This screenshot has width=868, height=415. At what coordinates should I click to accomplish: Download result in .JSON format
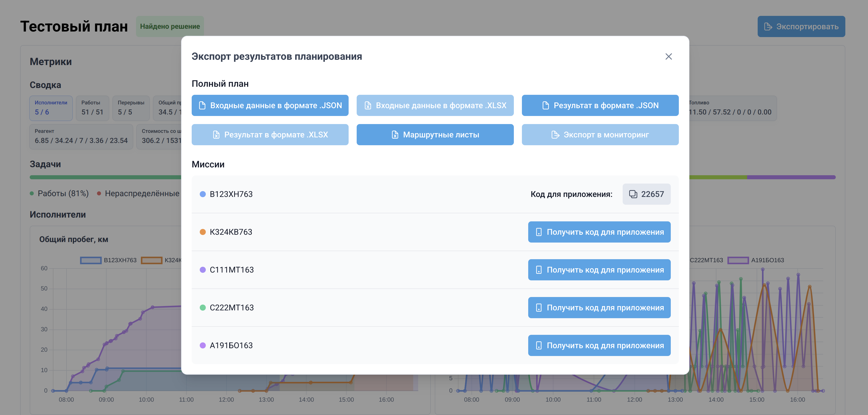click(600, 105)
